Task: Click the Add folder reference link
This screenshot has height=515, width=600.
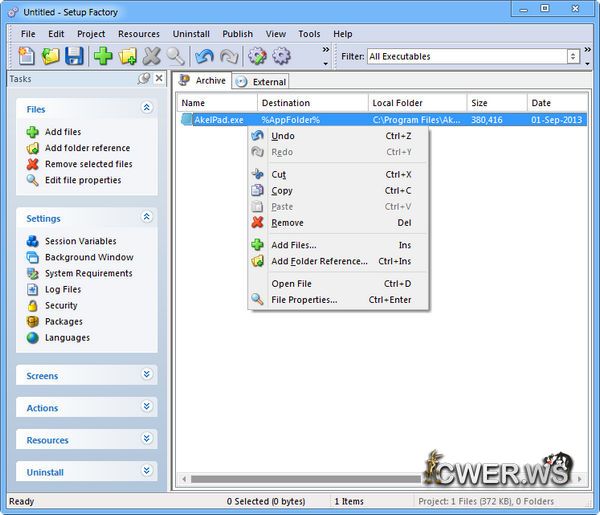Action: [87, 148]
